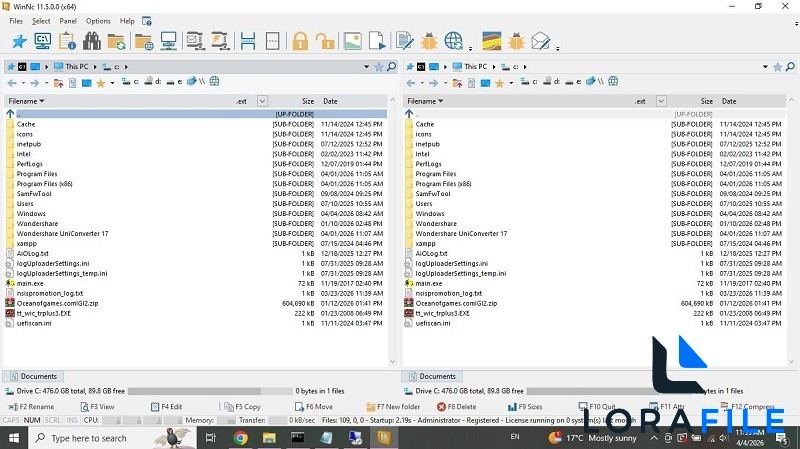The image size is (800, 449).
Task: Expand the chevron after This PC in left path
Action: point(95,67)
